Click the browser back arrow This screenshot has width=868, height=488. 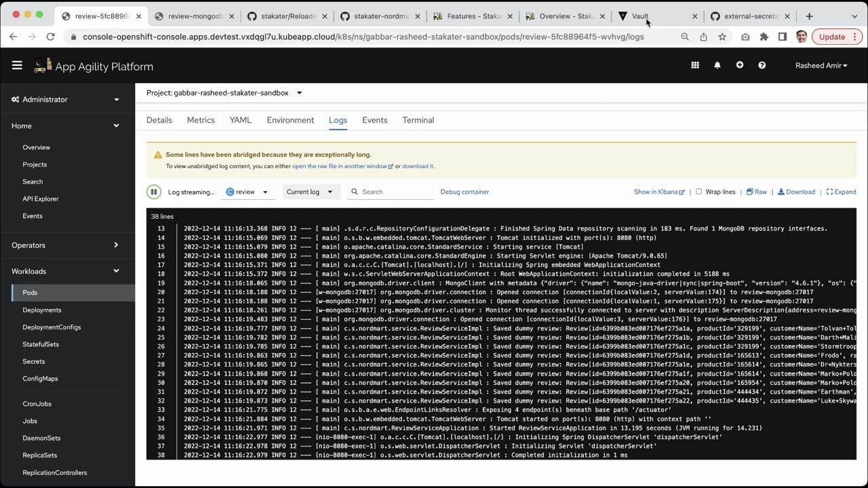pos(14,37)
